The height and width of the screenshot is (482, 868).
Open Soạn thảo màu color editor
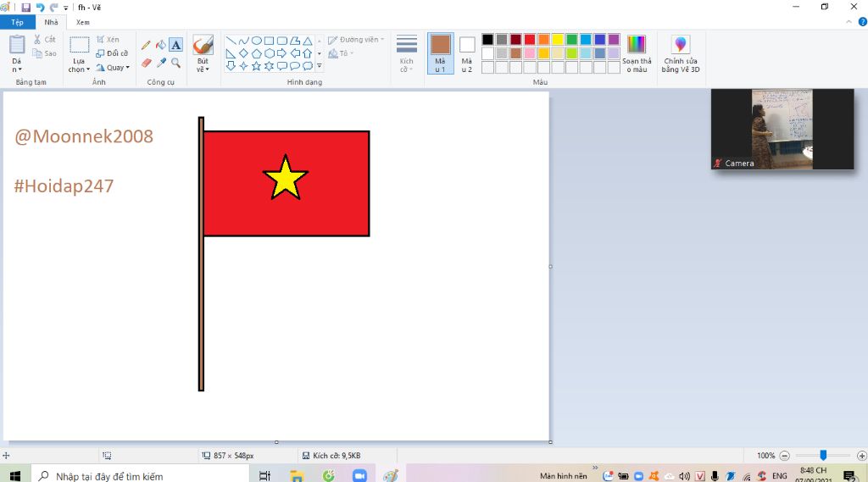[637, 53]
